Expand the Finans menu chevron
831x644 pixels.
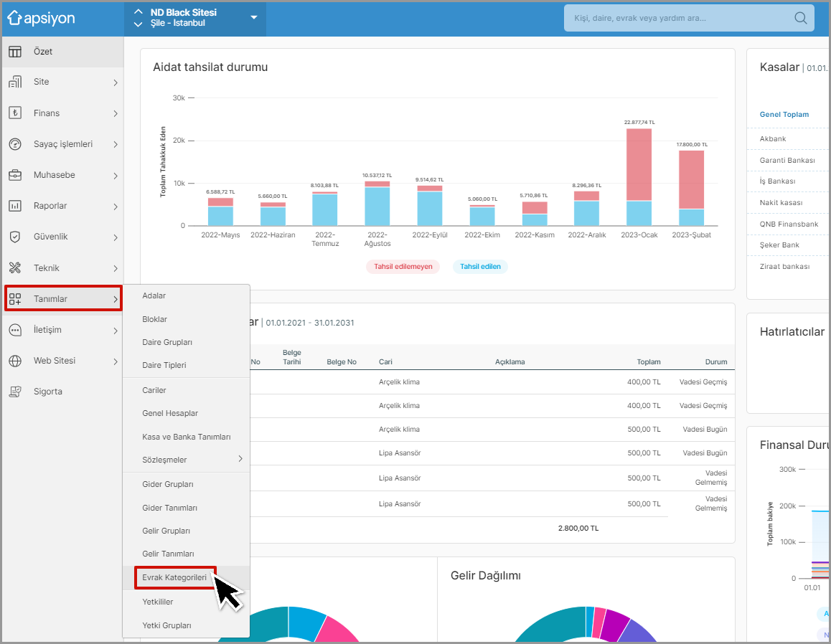coord(116,113)
